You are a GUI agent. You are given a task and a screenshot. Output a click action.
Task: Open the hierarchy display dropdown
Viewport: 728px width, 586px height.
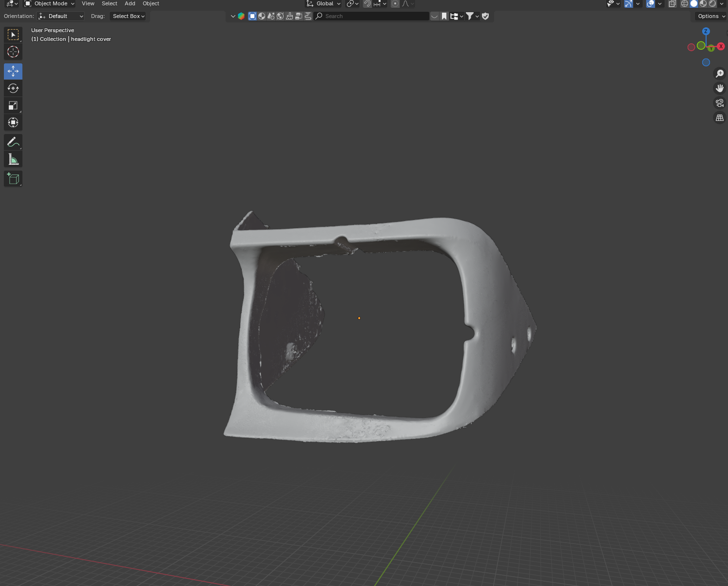tap(457, 16)
